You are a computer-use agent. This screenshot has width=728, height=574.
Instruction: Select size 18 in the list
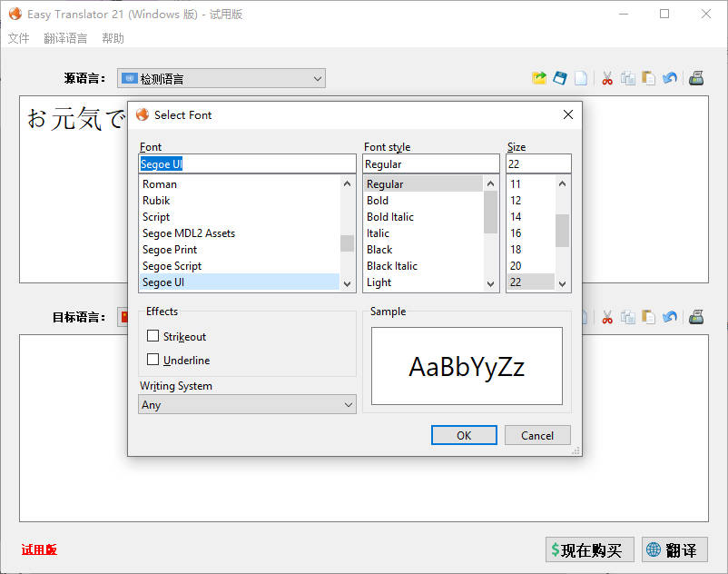coord(531,250)
